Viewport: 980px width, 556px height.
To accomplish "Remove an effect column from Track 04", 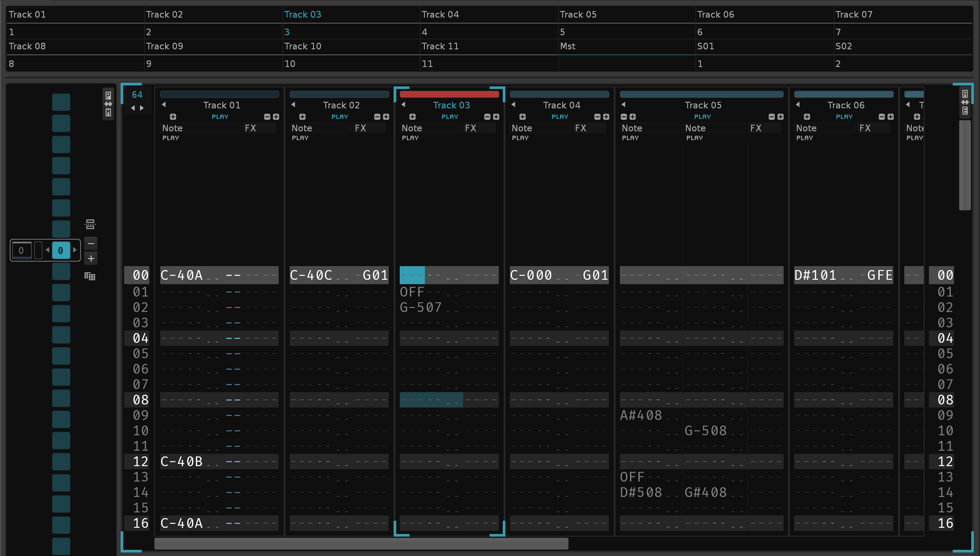I will 597,117.
